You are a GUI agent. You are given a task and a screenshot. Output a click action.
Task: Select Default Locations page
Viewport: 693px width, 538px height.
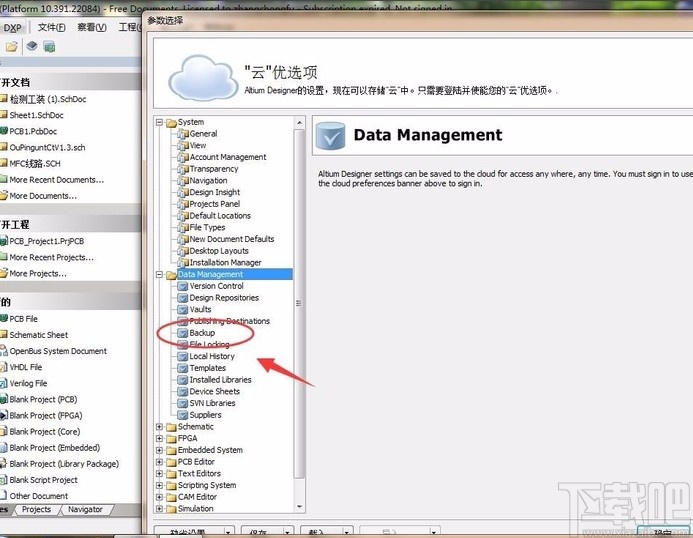click(x=220, y=216)
